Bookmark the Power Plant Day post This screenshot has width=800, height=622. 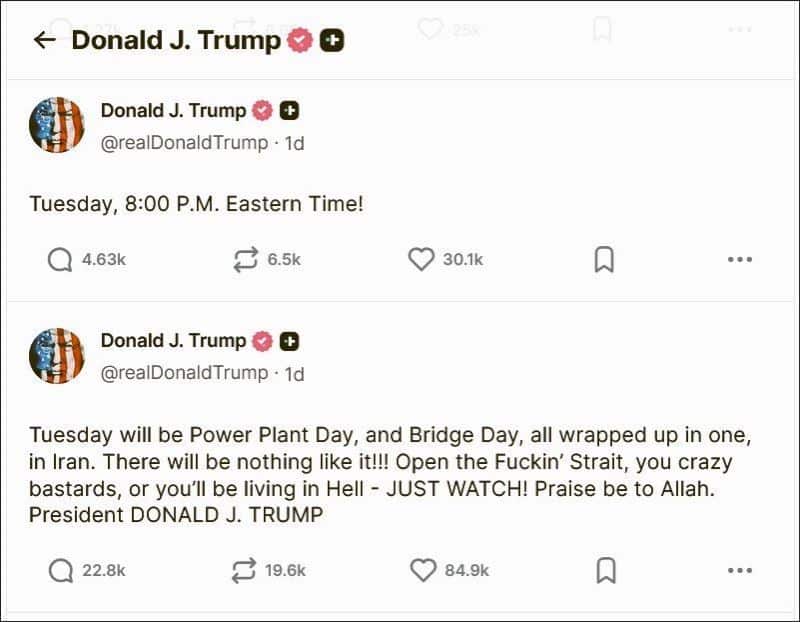(604, 570)
